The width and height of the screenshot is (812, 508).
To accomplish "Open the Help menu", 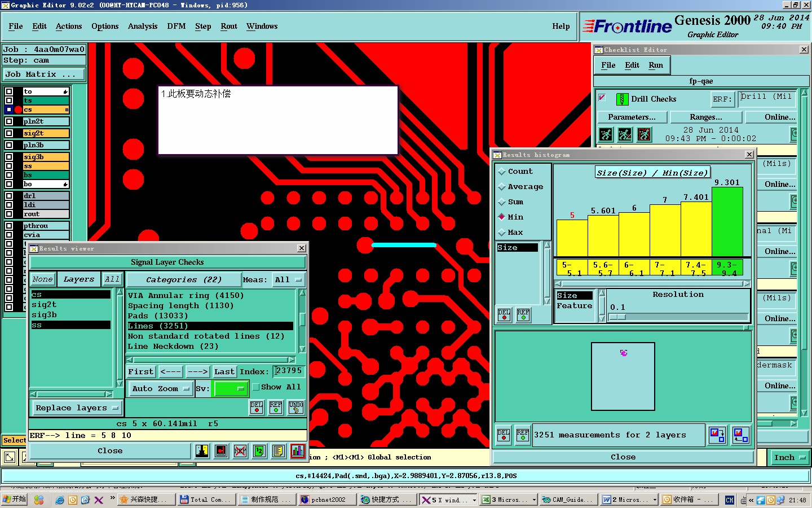I will pos(561,27).
